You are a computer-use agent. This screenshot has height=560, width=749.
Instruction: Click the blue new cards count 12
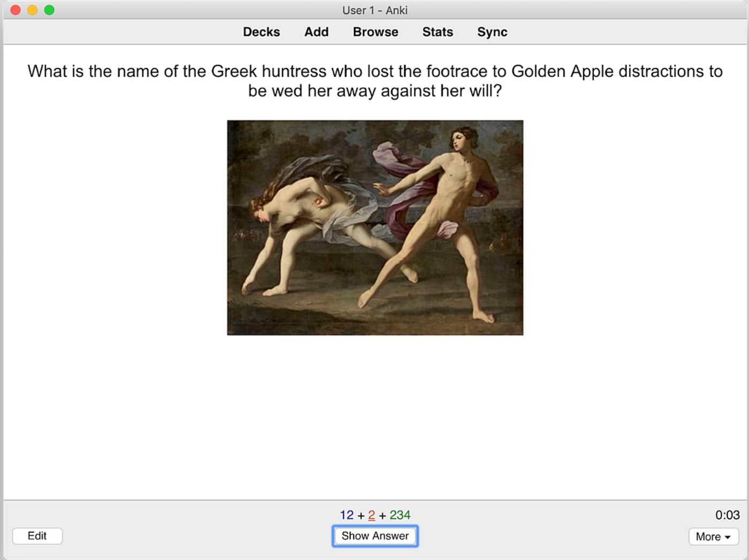(347, 515)
